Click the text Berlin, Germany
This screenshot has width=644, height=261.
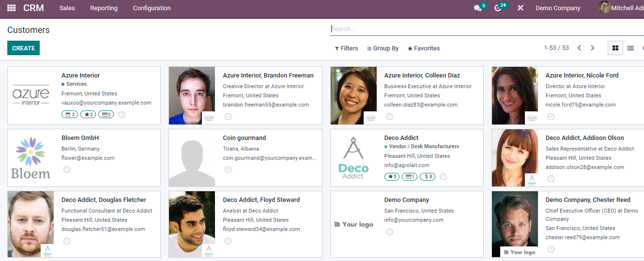coord(81,149)
